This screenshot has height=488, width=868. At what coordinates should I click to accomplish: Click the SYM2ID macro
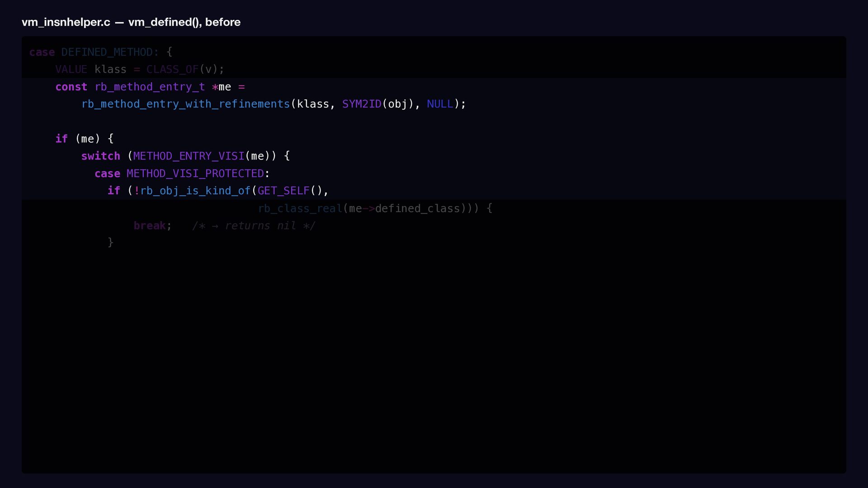[x=362, y=104]
